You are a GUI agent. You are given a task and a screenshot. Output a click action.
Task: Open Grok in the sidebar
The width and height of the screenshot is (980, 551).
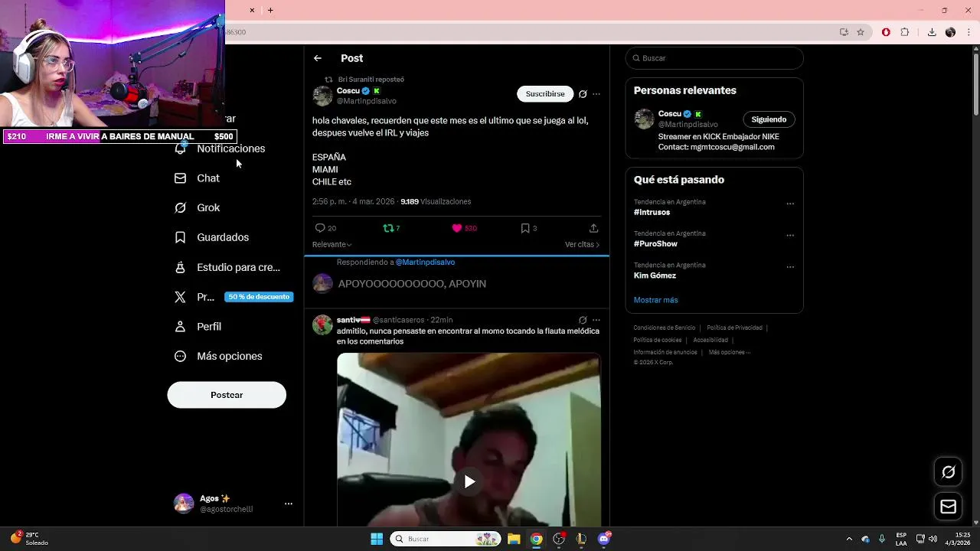(198, 207)
